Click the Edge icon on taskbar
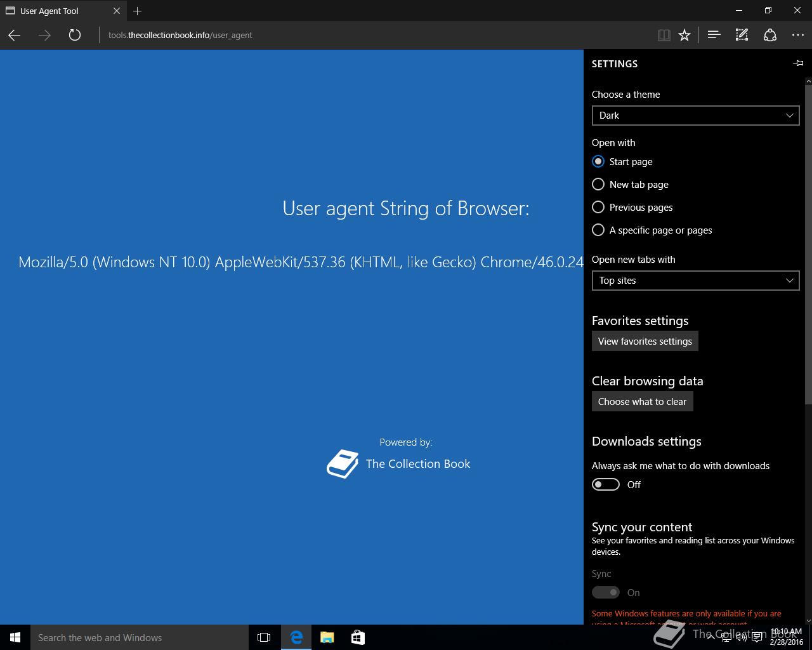 (x=296, y=637)
